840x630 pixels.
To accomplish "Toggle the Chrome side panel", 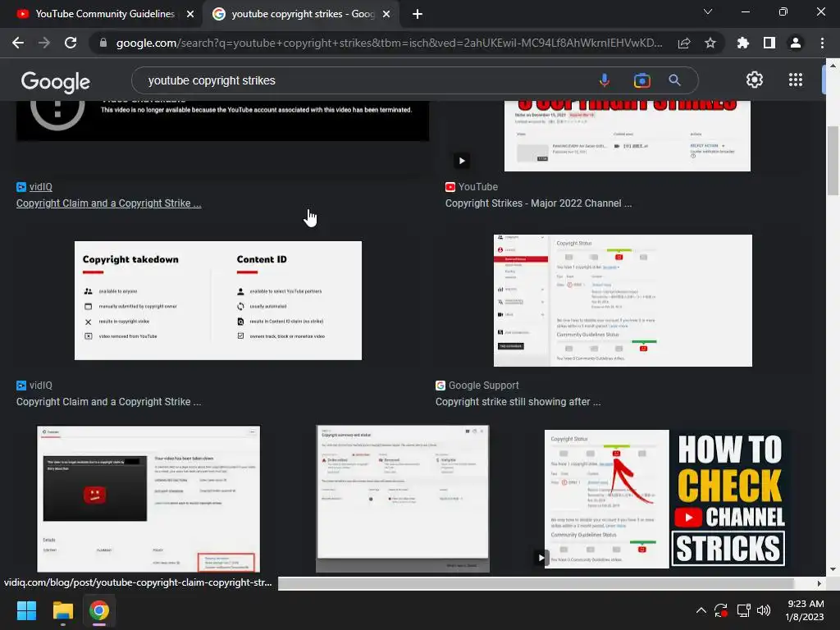I will coord(769,43).
